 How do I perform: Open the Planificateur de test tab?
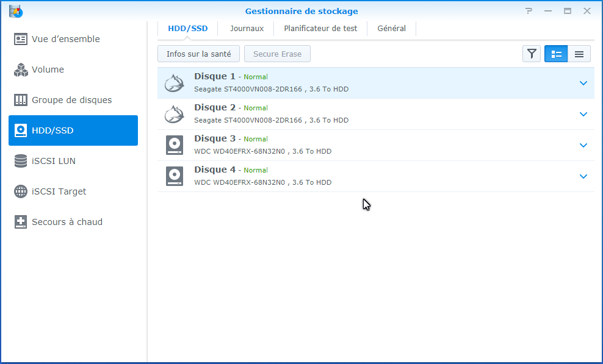click(x=321, y=29)
